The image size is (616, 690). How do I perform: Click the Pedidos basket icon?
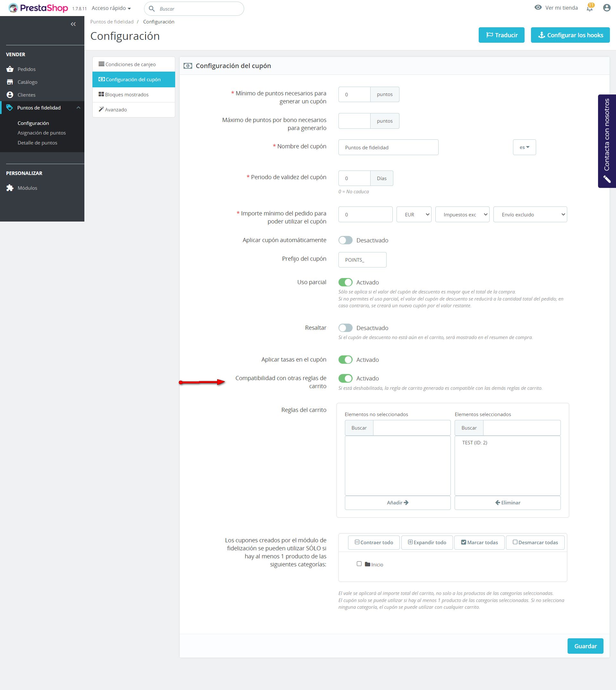(10, 69)
